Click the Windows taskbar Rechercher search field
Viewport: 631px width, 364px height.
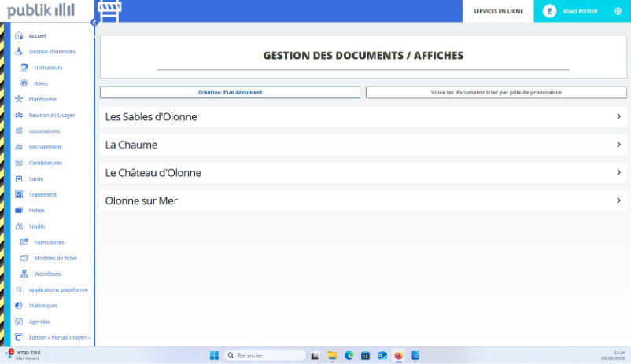point(265,355)
